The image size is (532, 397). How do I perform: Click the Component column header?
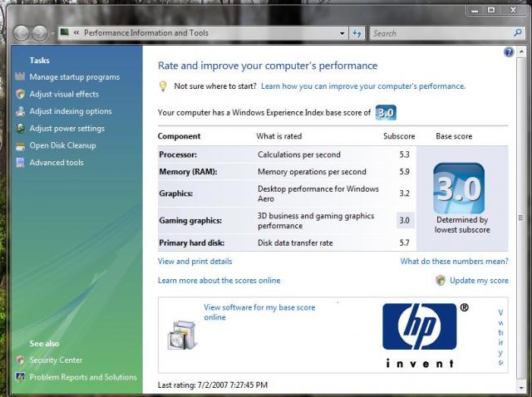coord(180,136)
